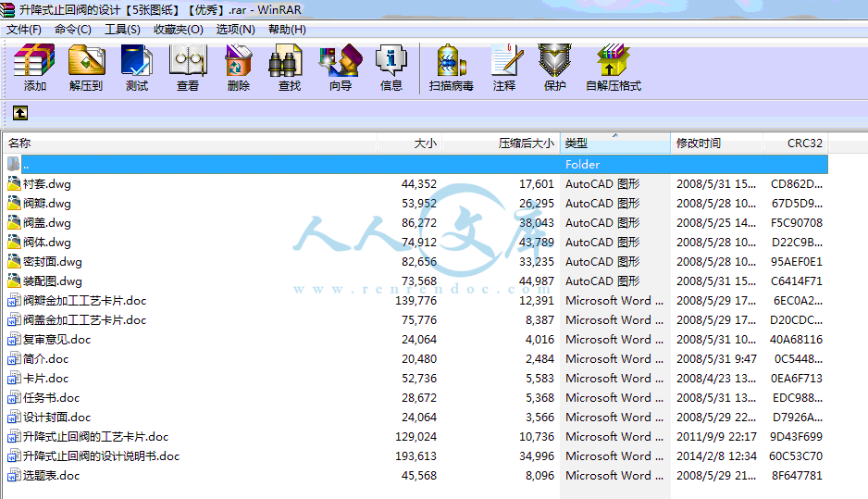The image size is (868, 499).
Task: Open the 工具(S) menu
Action: point(122,30)
